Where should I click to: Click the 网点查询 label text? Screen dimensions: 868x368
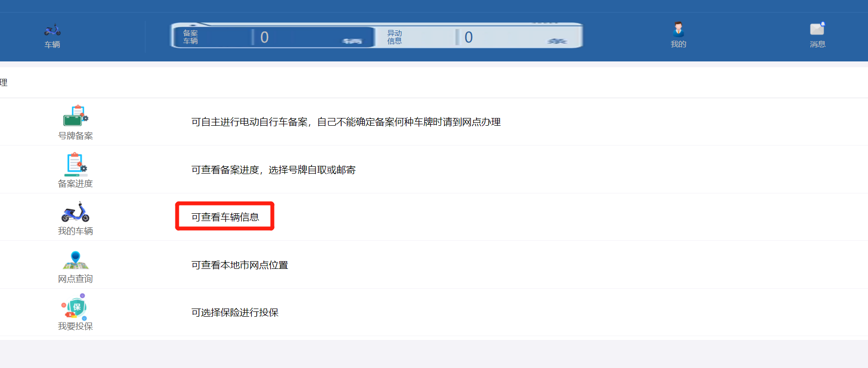pos(75,279)
